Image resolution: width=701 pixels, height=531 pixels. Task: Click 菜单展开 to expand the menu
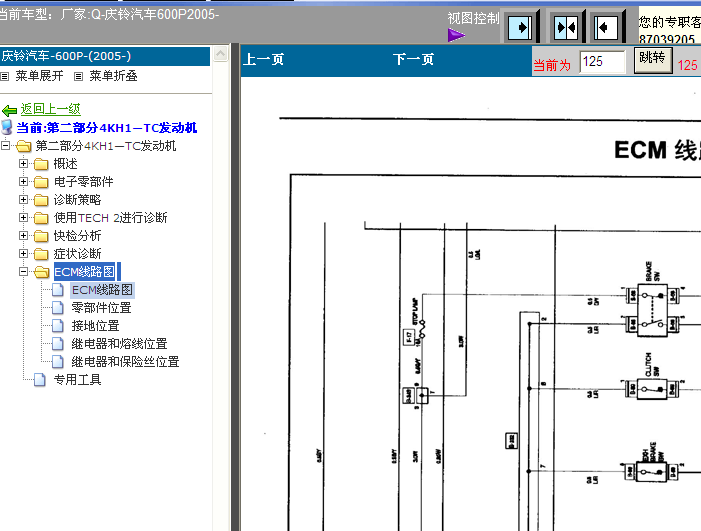point(39,76)
